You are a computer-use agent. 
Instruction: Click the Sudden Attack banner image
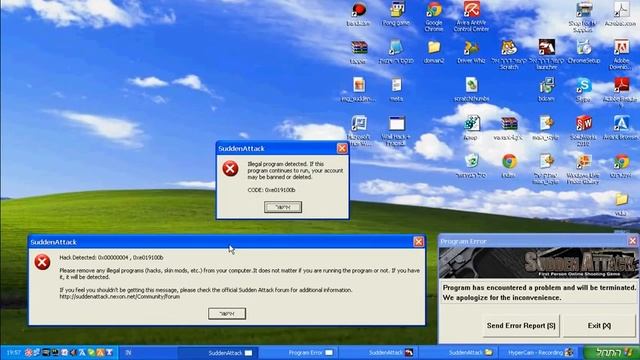tap(539, 263)
